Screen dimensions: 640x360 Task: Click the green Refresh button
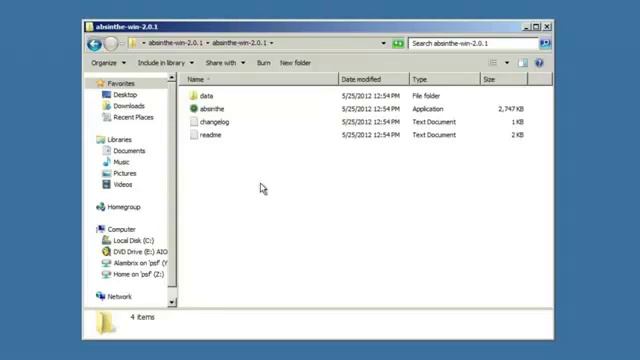pos(398,43)
